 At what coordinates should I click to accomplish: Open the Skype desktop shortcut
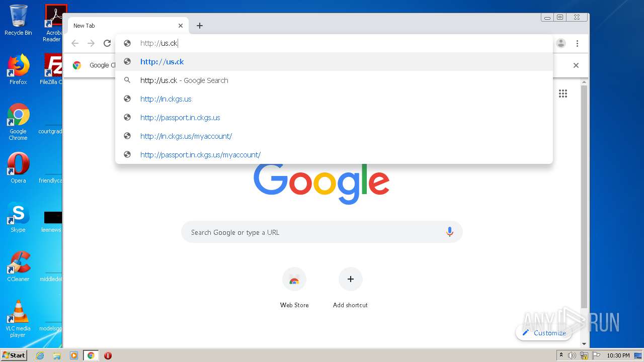(x=18, y=217)
